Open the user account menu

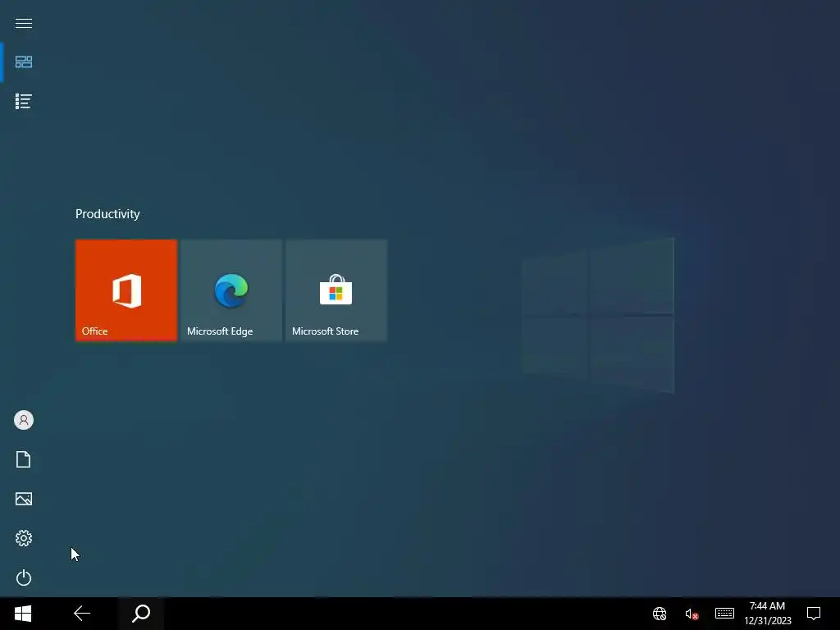pyautogui.click(x=24, y=420)
